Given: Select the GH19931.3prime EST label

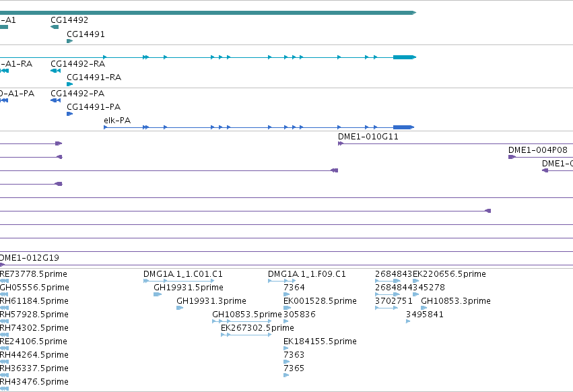Looking at the screenshot, I should [211, 301].
